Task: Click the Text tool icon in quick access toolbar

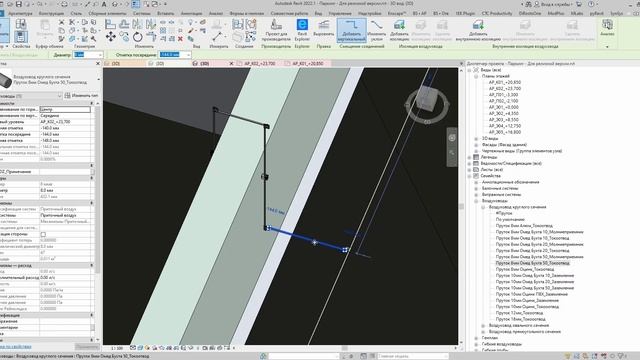Action: (104, 4)
